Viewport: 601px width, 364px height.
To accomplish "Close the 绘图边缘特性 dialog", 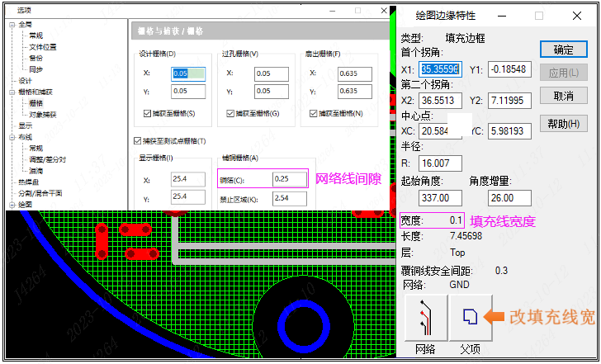I will [577, 15].
